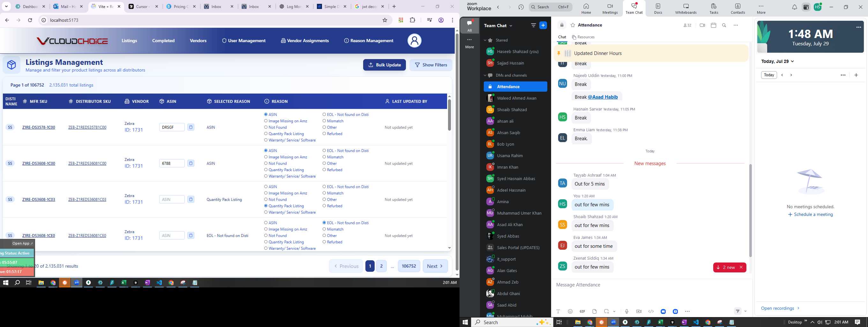
Task: Search within the Attendance chat
Action: 724,25
